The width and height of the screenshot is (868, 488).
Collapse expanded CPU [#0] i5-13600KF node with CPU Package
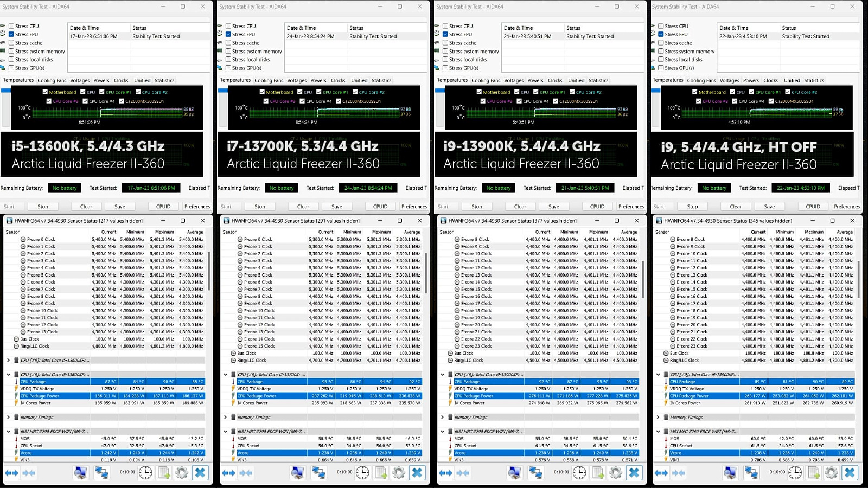pos(9,374)
